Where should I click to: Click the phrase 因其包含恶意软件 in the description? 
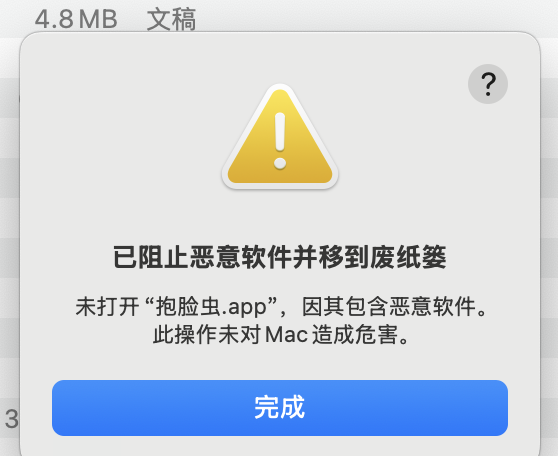point(389,306)
